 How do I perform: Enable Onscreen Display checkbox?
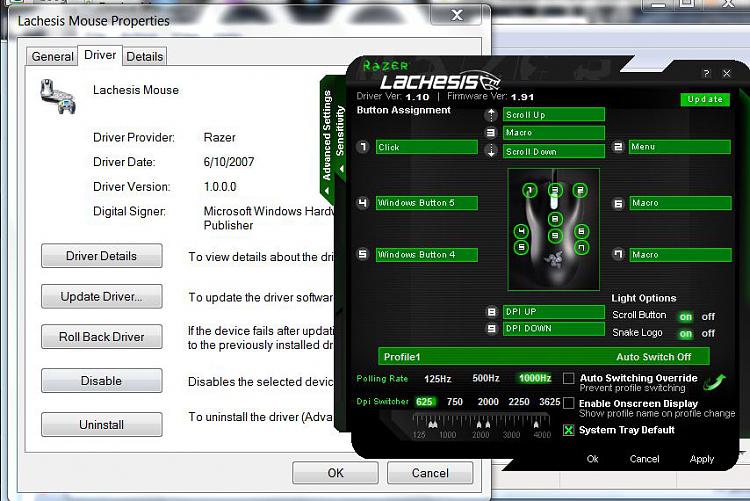(568, 403)
